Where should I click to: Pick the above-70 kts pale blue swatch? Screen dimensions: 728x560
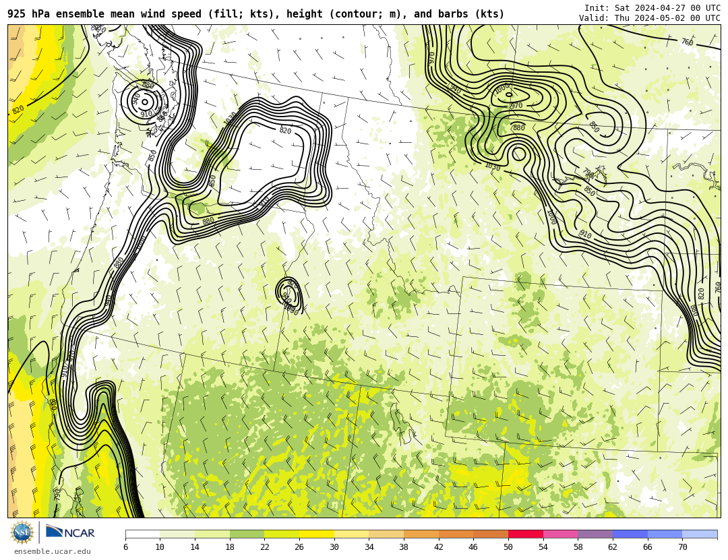click(700, 534)
